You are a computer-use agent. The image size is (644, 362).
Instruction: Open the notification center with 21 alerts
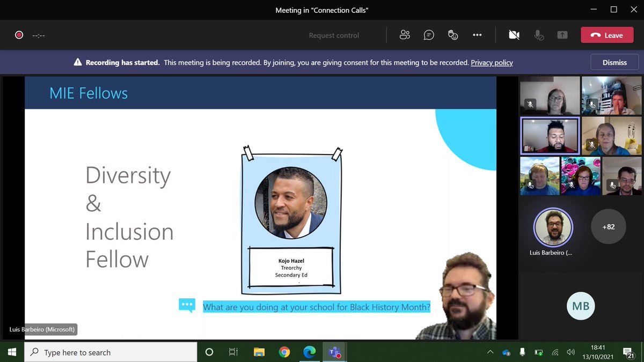[x=630, y=352]
